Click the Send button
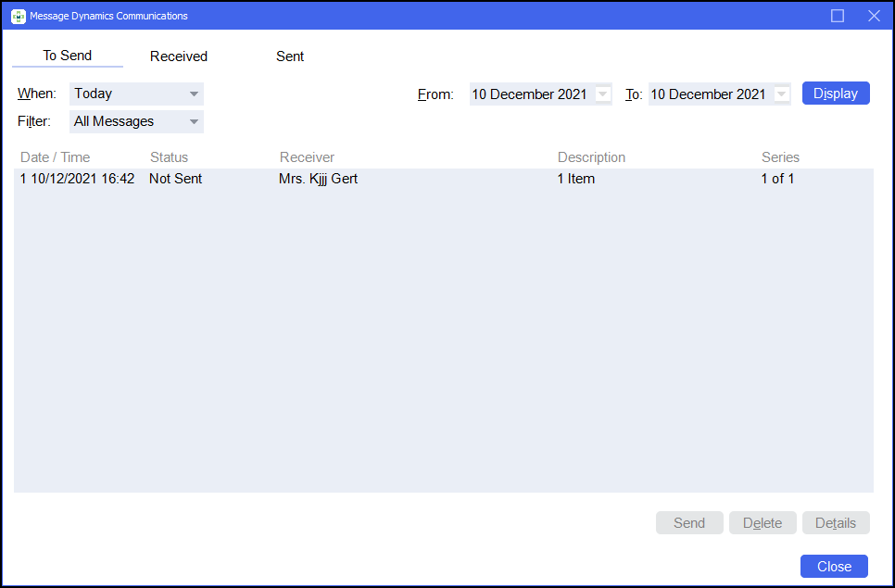The width and height of the screenshot is (895, 588). [689, 523]
